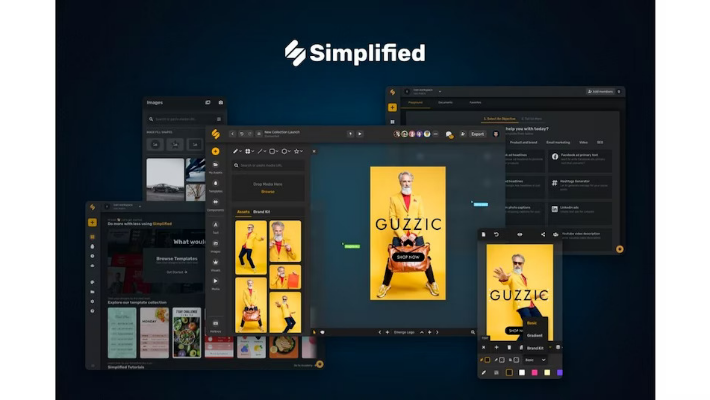Switch to the Brand Kit tab

click(x=262, y=212)
